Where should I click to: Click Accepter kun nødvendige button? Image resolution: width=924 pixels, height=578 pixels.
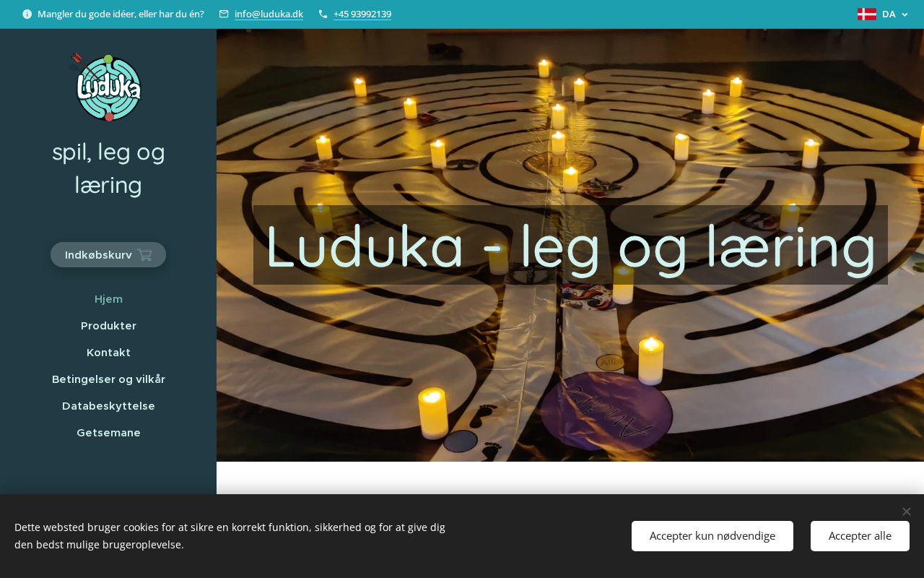click(712, 536)
